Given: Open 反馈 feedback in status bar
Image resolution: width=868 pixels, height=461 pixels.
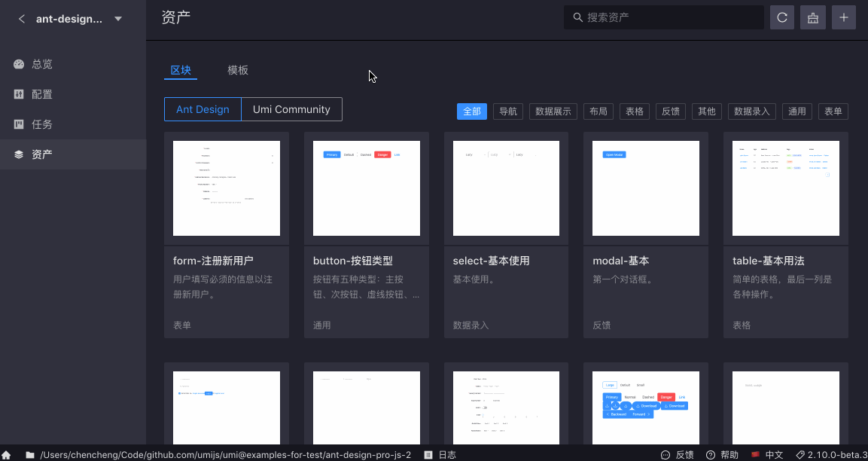Looking at the screenshot, I should click(x=685, y=455).
